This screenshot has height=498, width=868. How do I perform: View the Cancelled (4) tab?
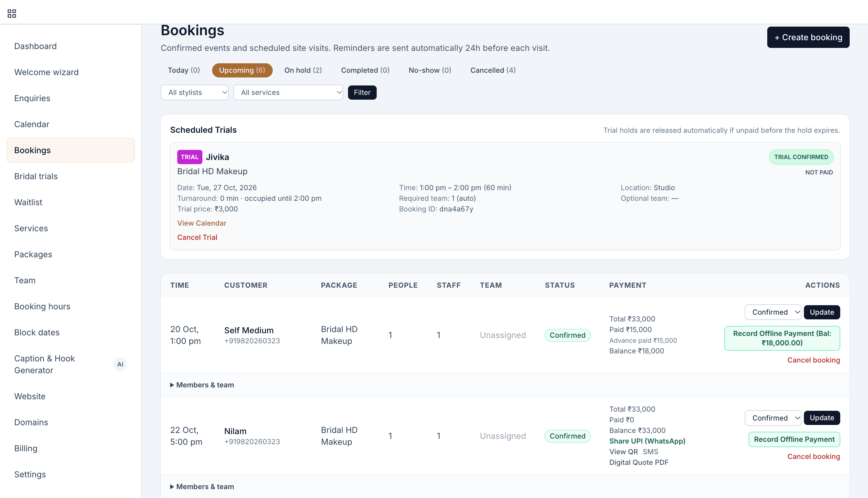tap(493, 70)
